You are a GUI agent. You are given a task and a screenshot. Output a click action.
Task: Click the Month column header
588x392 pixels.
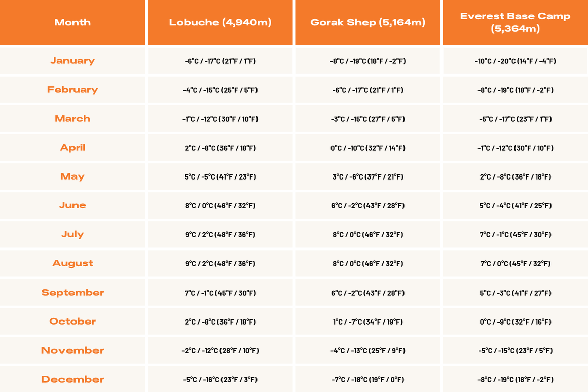coord(72,22)
